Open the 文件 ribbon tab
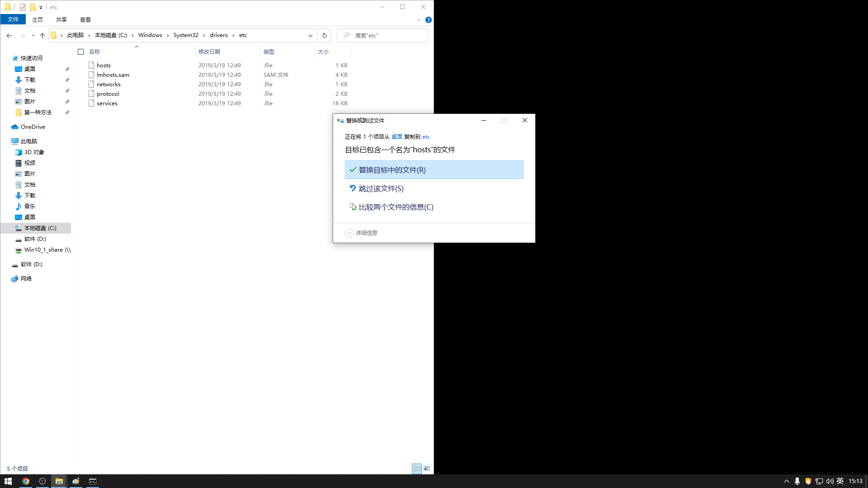868x488 pixels. point(13,19)
